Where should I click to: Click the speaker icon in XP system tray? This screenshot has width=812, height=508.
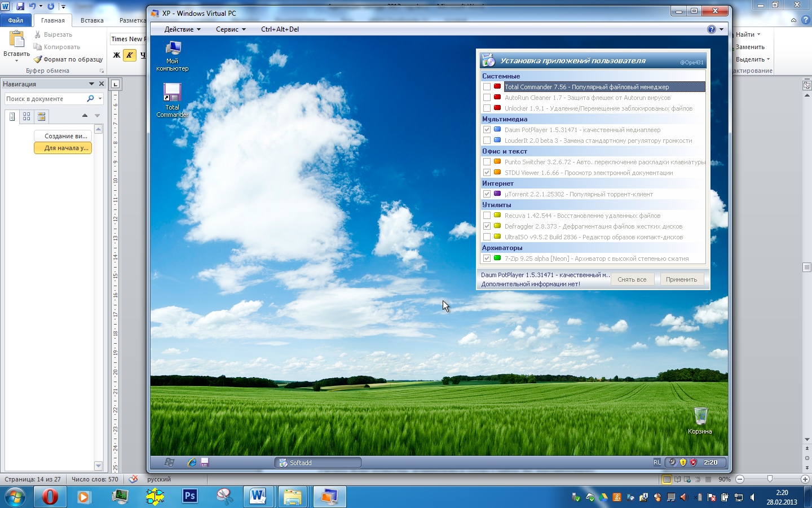click(672, 462)
